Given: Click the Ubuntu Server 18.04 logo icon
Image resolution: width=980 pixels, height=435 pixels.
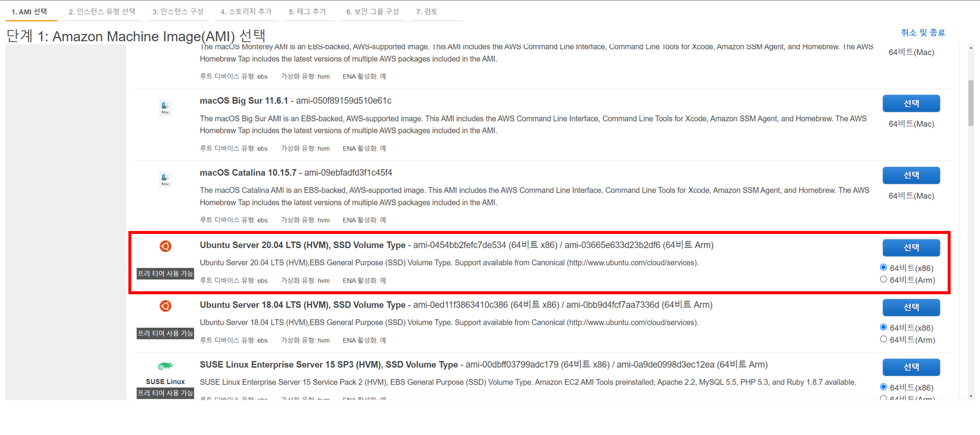Looking at the screenshot, I should pos(165,306).
